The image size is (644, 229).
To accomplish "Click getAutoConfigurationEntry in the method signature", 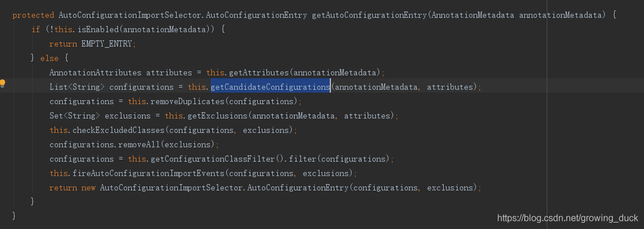I will tap(369, 16).
